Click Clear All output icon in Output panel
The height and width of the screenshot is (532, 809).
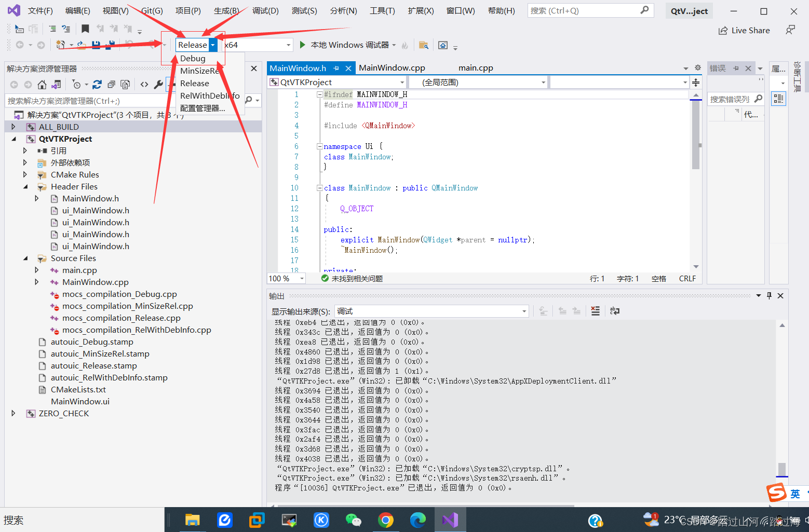pos(596,311)
